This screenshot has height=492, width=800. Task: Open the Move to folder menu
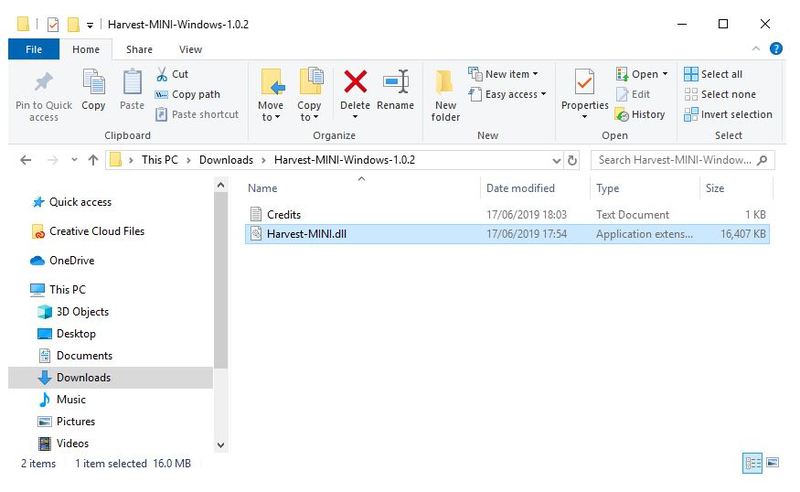[270, 96]
